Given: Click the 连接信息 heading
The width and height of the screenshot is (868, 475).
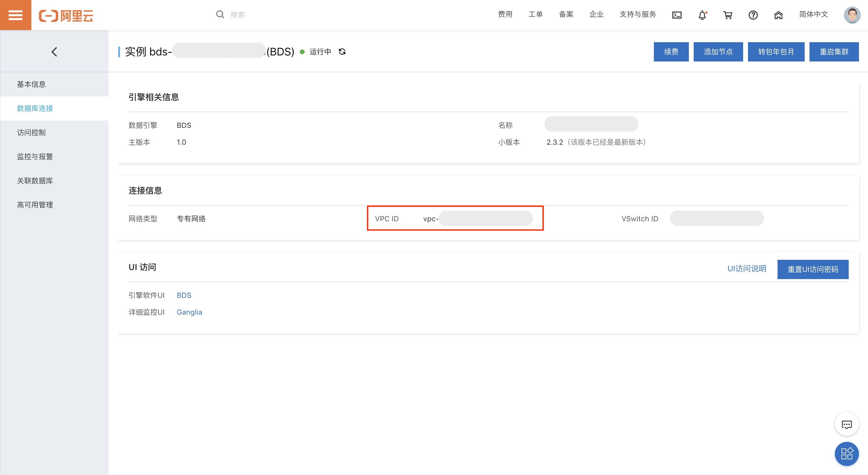Looking at the screenshot, I should (x=145, y=190).
